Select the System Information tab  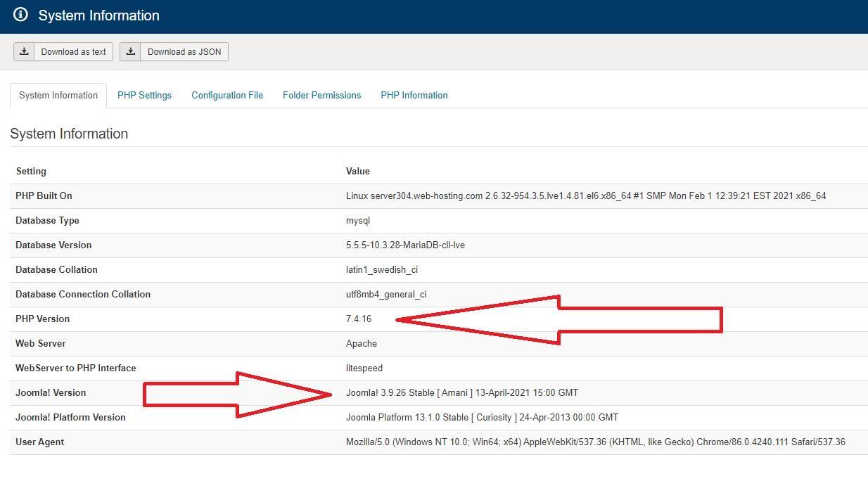(58, 95)
